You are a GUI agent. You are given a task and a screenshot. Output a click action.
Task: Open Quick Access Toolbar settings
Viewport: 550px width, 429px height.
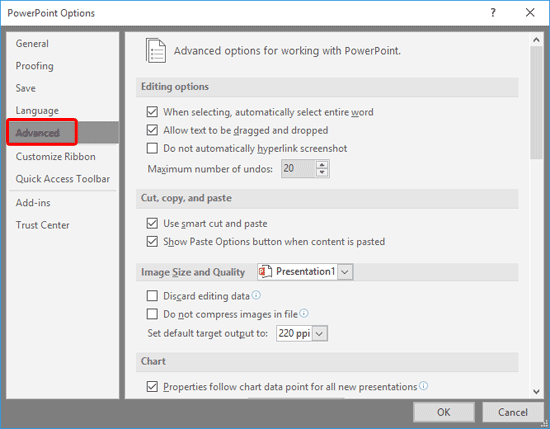click(x=62, y=179)
